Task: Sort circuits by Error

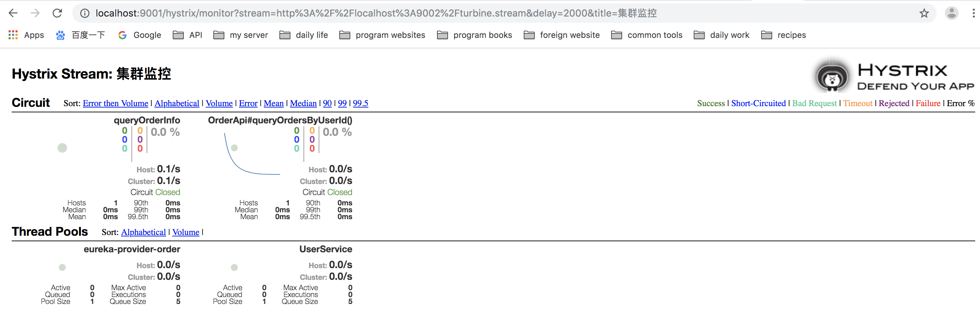Action: pyautogui.click(x=248, y=103)
